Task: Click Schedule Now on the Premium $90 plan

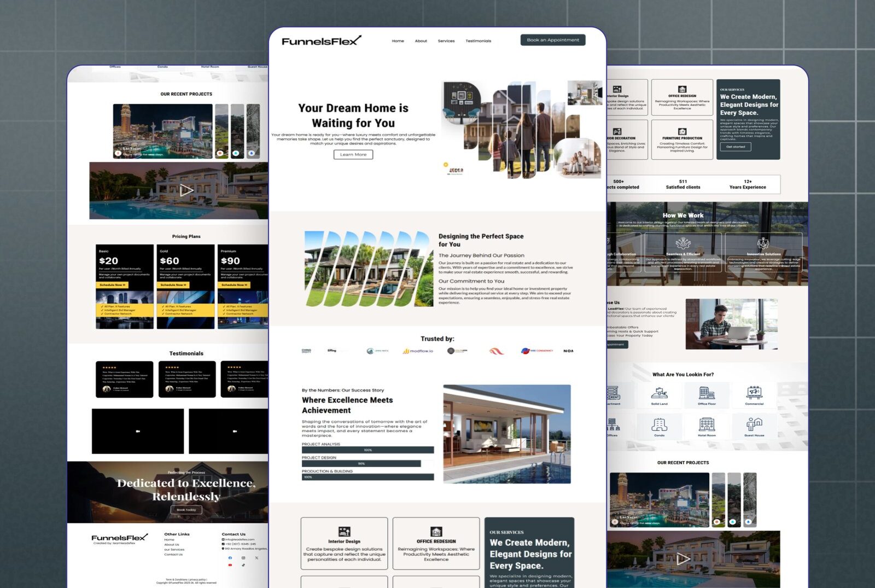Action: [x=235, y=285]
